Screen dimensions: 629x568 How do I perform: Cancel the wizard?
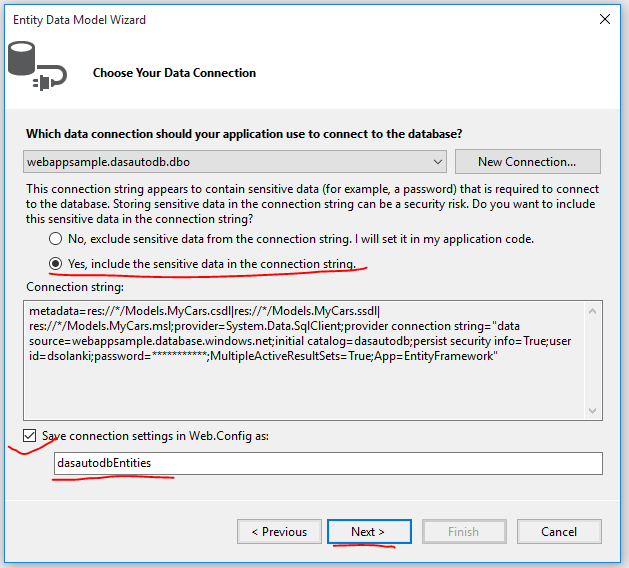[559, 532]
